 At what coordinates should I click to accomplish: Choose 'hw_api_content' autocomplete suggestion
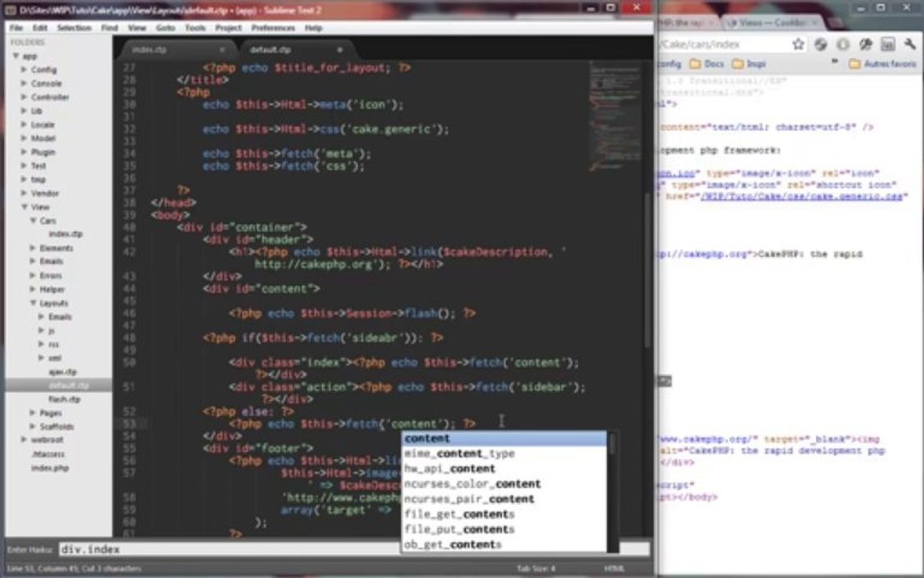click(504, 469)
